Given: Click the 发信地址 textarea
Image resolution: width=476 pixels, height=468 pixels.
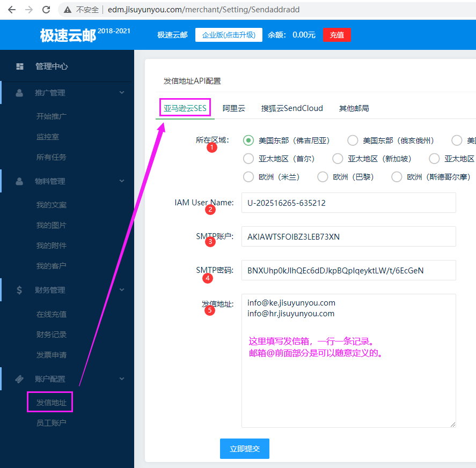Looking at the screenshot, I should (348, 361).
